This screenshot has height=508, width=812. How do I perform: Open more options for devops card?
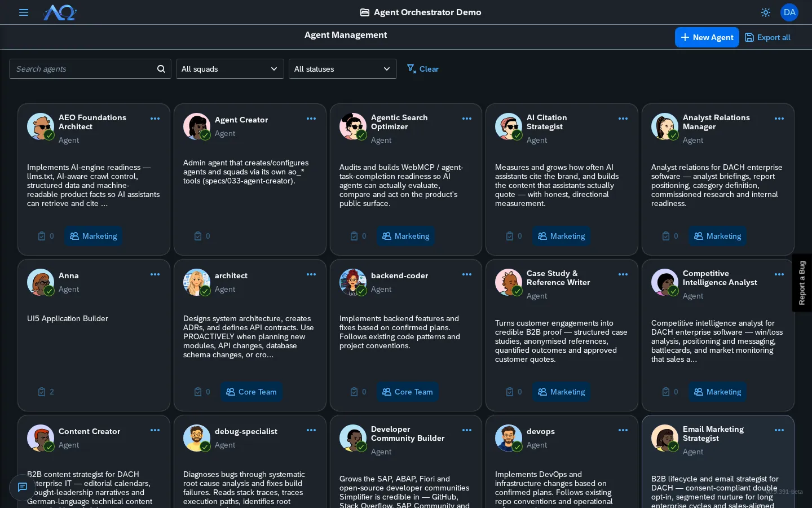(623, 430)
